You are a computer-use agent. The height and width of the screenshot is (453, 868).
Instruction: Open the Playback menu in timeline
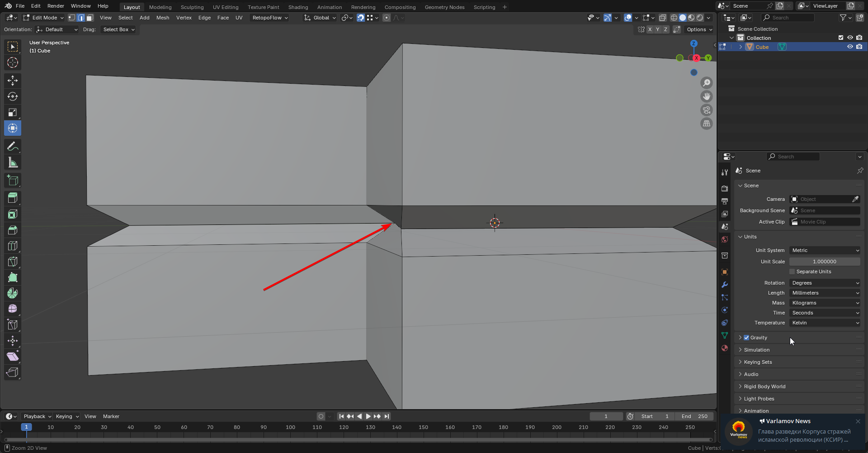(37, 416)
